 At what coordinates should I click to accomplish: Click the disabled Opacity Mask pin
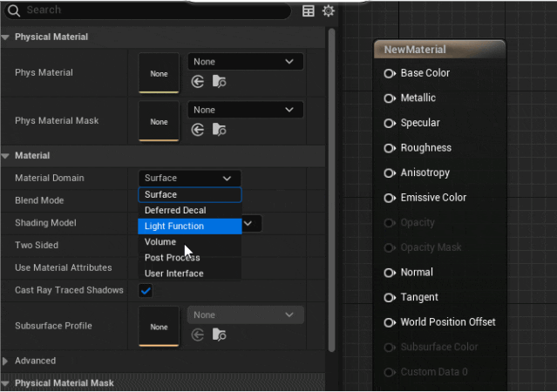click(390, 247)
